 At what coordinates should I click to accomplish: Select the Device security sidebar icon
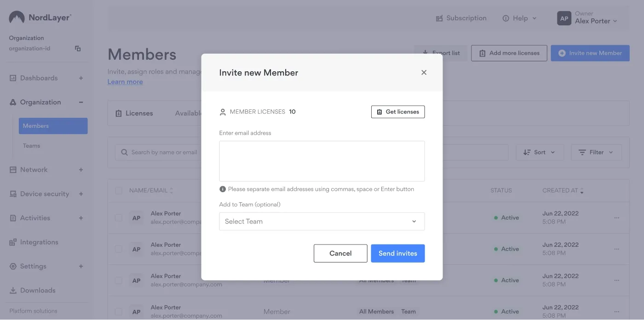click(12, 194)
